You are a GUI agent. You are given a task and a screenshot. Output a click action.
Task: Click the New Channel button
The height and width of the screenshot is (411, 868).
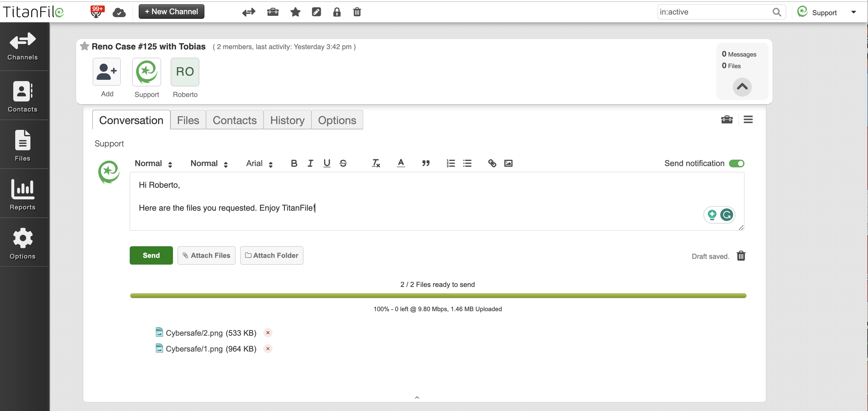[171, 11]
